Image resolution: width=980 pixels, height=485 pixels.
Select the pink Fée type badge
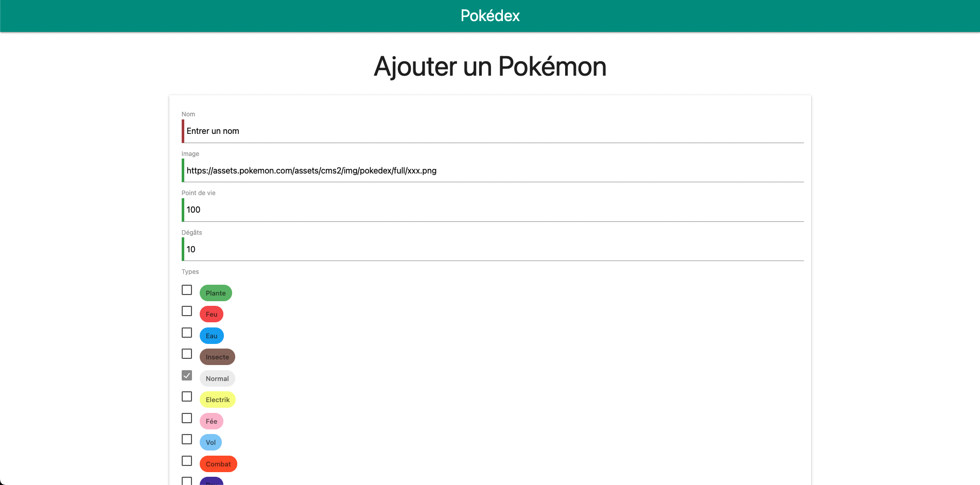tap(211, 421)
